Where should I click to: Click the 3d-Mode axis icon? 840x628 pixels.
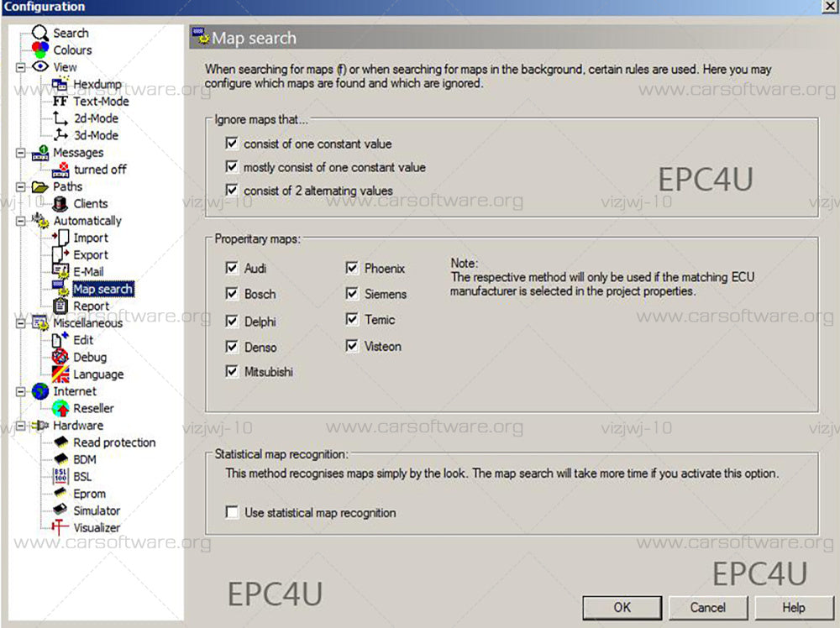tap(60, 135)
